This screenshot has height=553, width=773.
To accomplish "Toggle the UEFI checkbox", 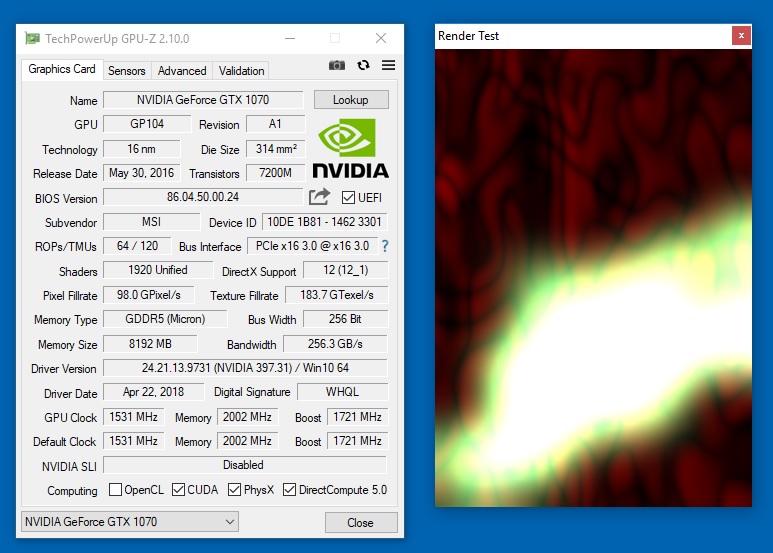I will point(348,198).
